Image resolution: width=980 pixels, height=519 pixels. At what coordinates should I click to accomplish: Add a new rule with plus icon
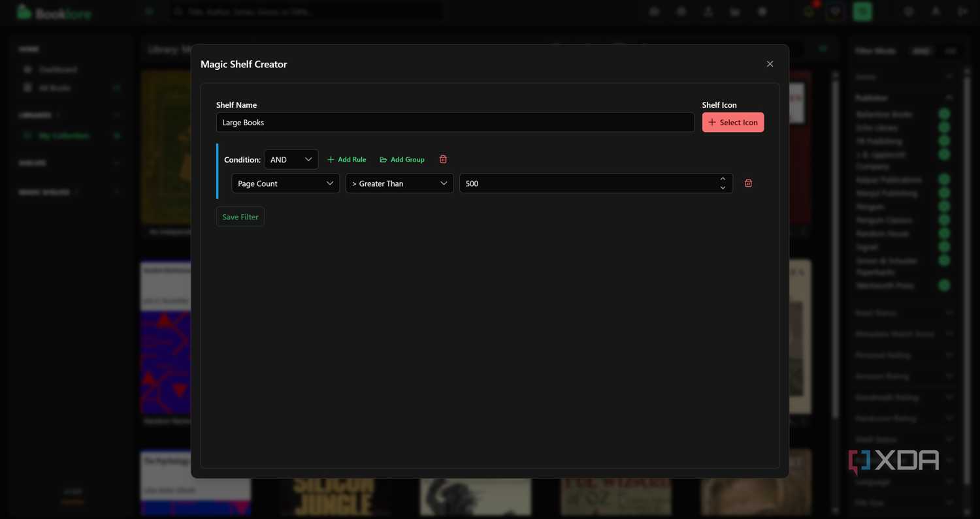[x=346, y=159]
